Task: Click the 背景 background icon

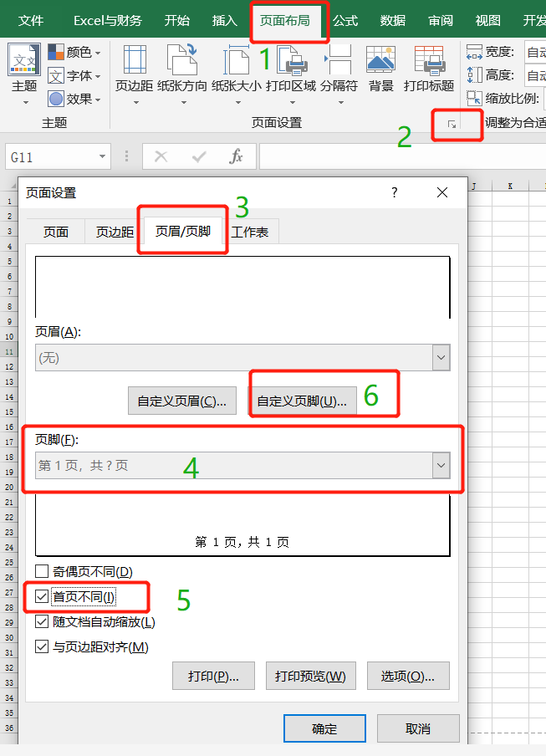Action: 380,59
